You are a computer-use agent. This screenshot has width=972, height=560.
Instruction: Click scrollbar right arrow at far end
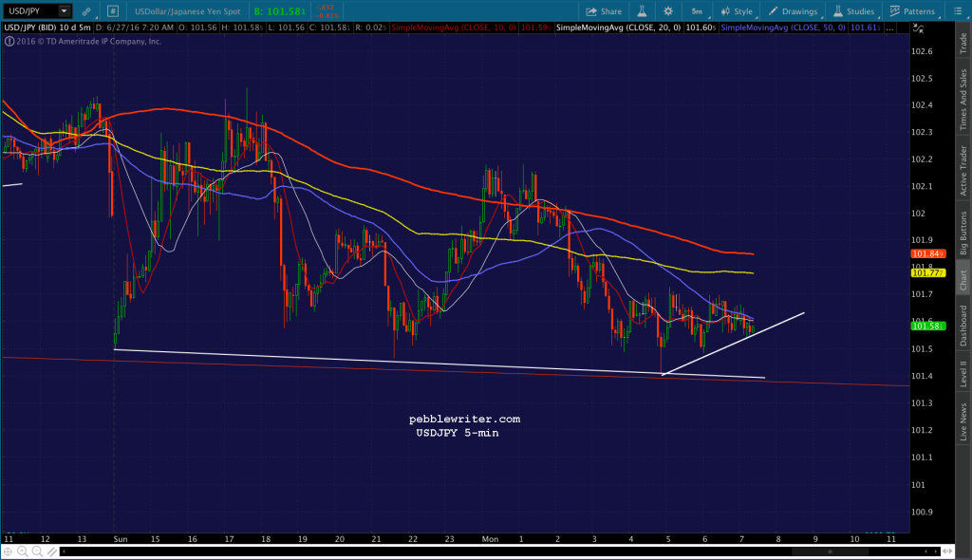(x=936, y=551)
